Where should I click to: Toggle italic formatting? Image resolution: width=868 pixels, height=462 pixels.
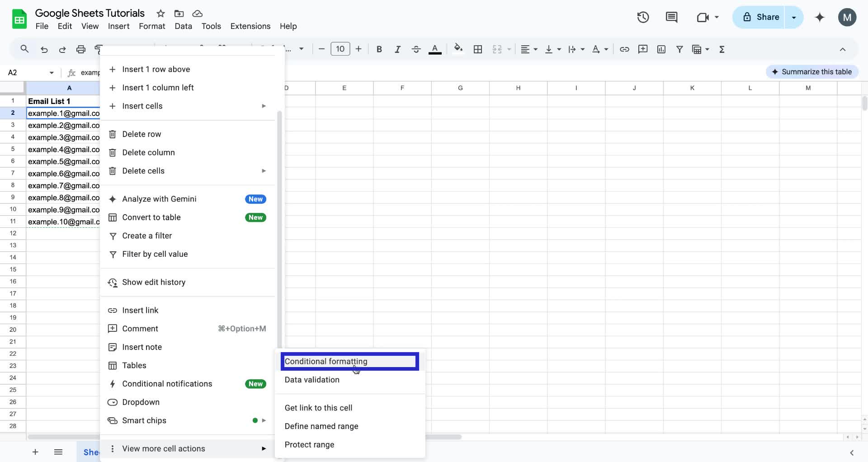coord(397,49)
